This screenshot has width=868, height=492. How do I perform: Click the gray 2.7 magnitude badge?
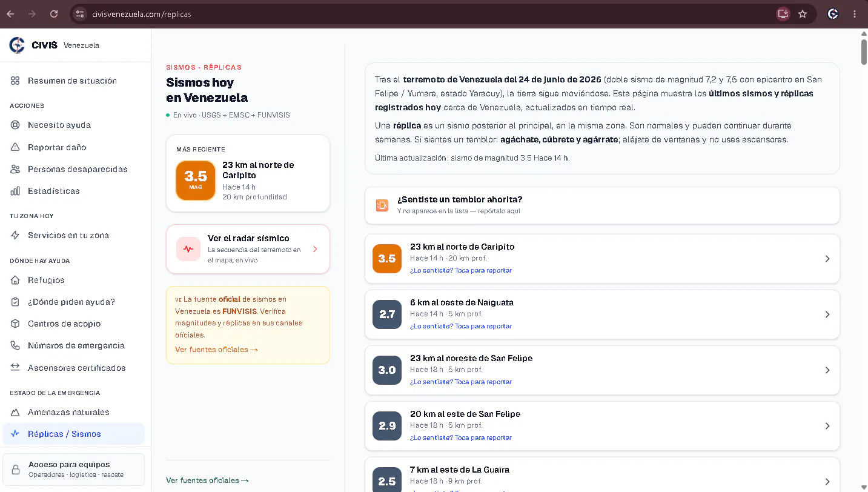[x=387, y=314]
